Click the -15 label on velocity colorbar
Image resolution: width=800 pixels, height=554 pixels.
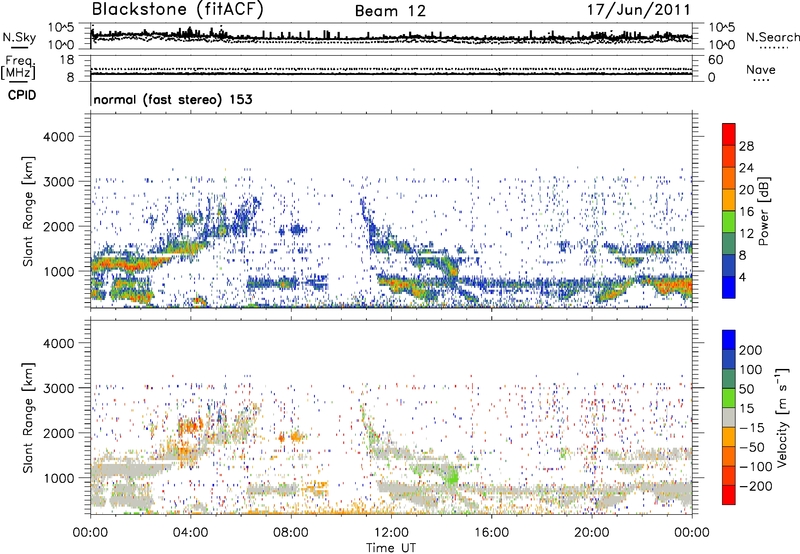(752, 427)
